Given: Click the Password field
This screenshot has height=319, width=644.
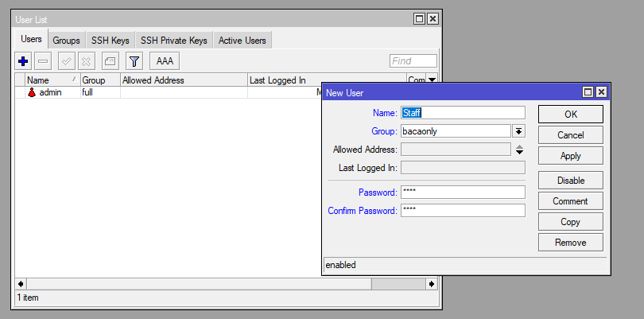Looking at the screenshot, I should click(463, 192).
